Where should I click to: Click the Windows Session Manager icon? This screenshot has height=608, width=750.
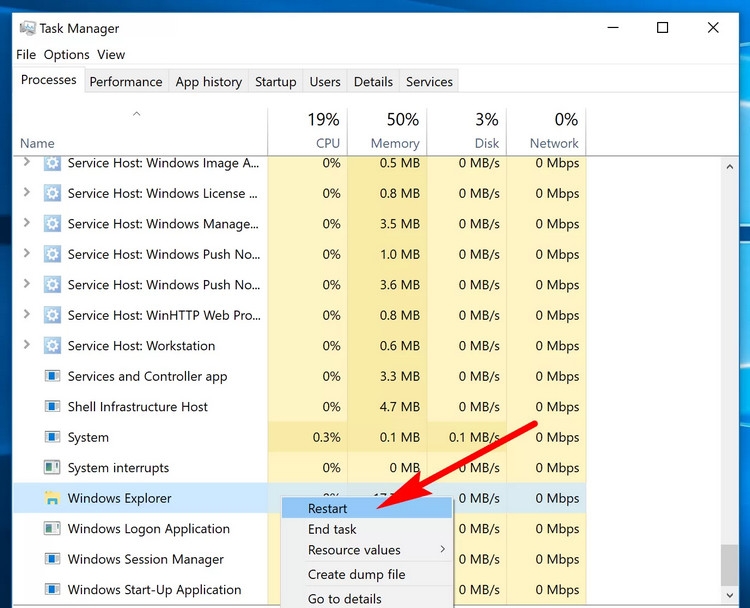coord(52,559)
